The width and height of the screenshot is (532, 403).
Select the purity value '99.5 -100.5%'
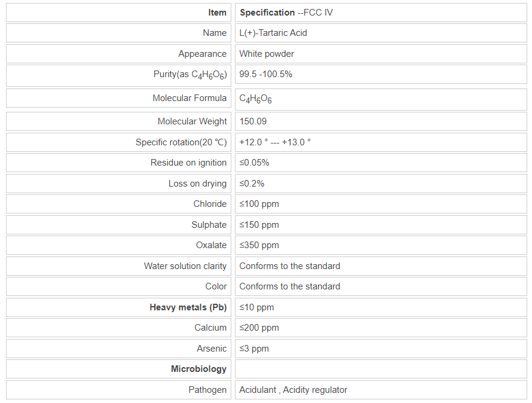(265, 74)
